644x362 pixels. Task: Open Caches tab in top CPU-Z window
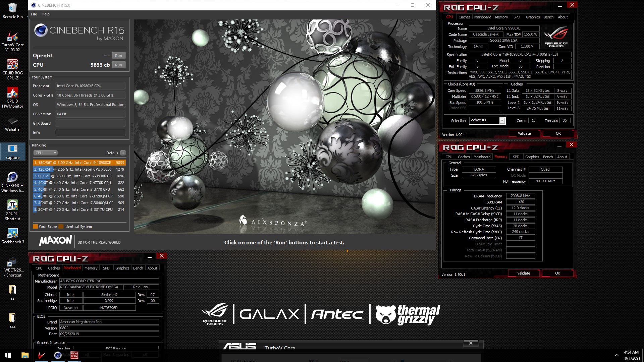pos(464,17)
